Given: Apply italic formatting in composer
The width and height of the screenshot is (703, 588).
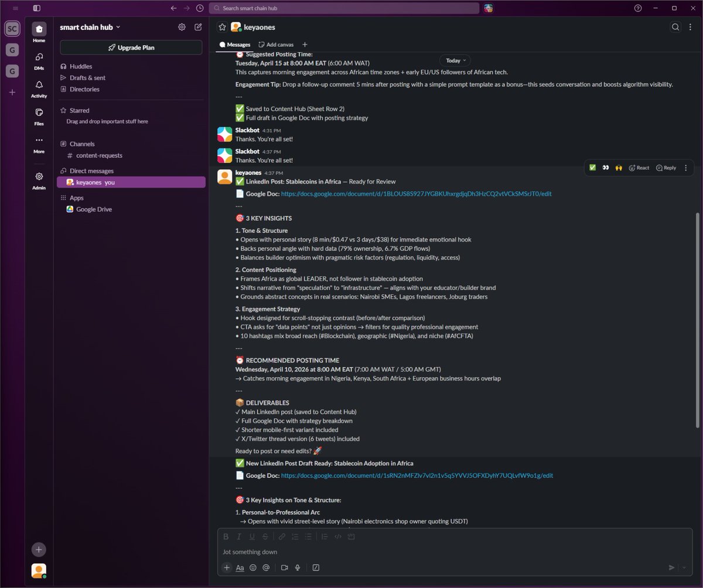Looking at the screenshot, I should pyautogui.click(x=239, y=536).
